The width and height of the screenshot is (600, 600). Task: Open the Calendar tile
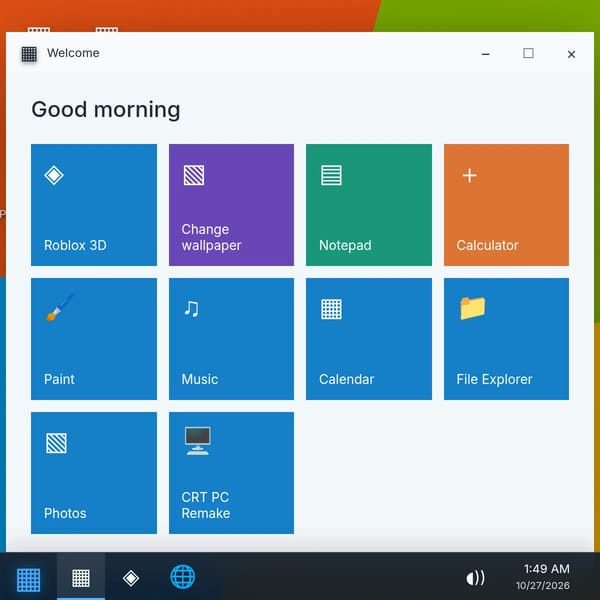pyautogui.click(x=369, y=339)
